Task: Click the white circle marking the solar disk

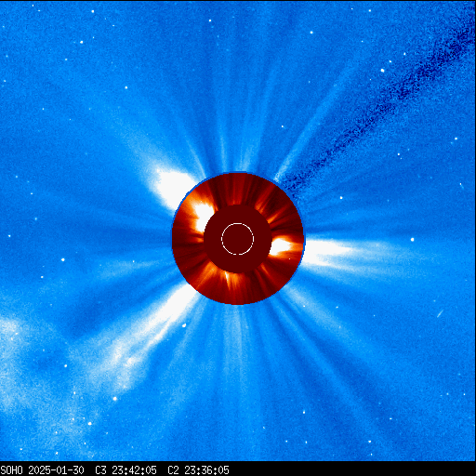Action: 238,239
